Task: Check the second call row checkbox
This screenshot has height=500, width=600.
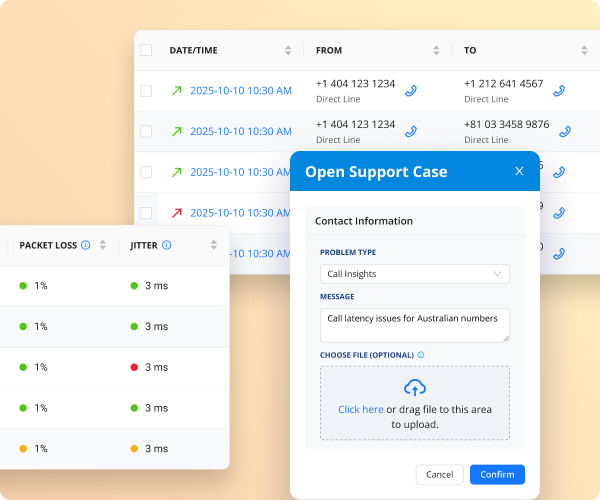Action: click(147, 131)
